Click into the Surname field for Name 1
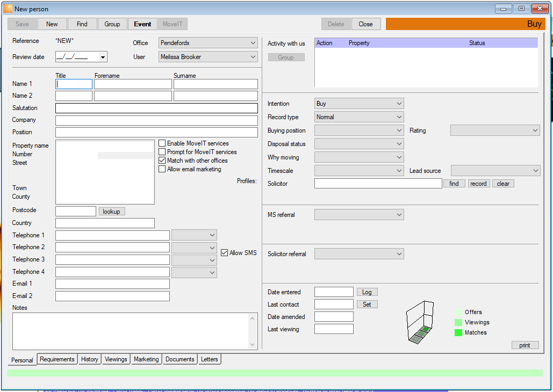The height and width of the screenshot is (392, 553). [x=216, y=84]
